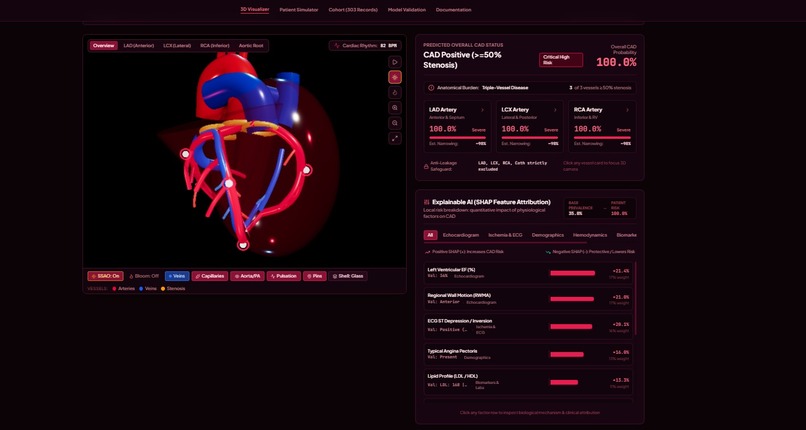Click the LAD Artery stenosis progress bar
The width and height of the screenshot is (806, 430).
(x=457, y=138)
